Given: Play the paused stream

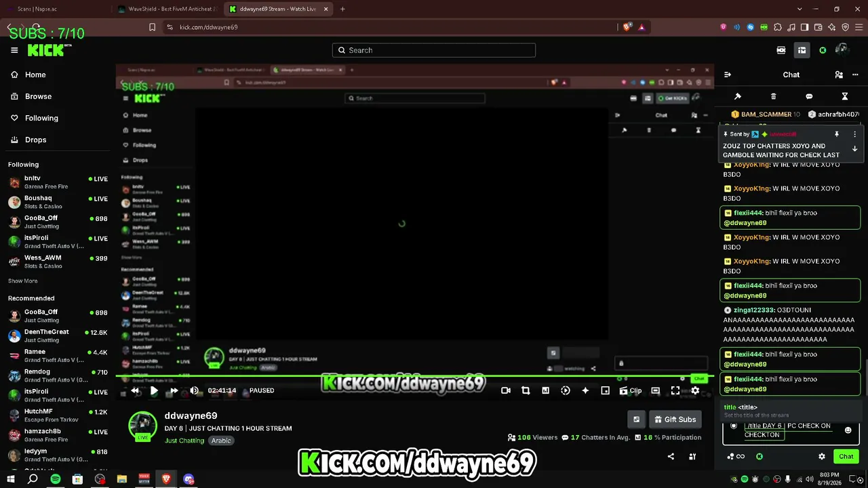Looking at the screenshot, I should pyautogui.click(x=154, y=390).
